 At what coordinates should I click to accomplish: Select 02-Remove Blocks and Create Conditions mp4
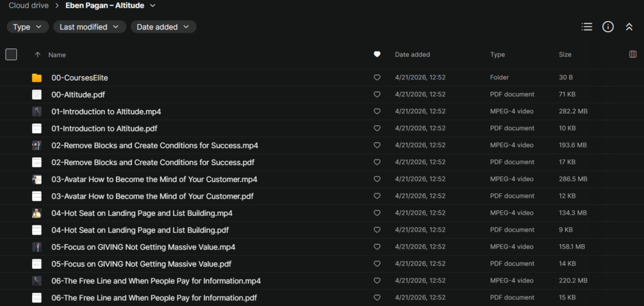(x=155, y=145)
